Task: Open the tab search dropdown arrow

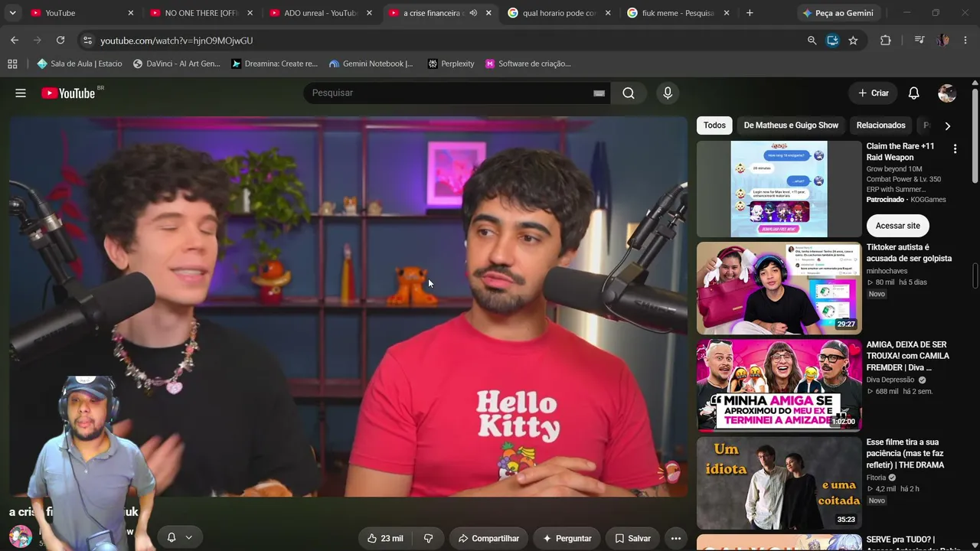Action: click(x=12, y=13)
